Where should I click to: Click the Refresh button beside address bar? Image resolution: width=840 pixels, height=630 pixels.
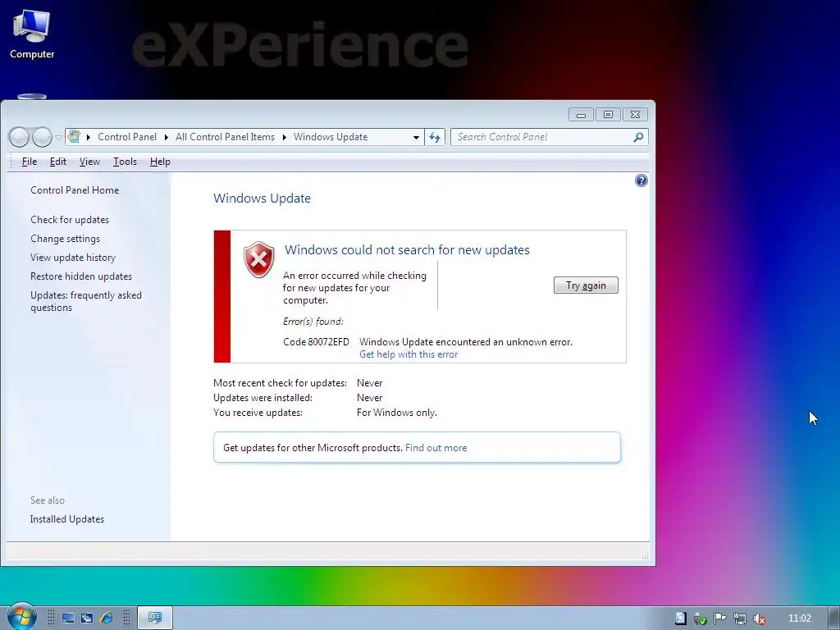coord(435,138)
